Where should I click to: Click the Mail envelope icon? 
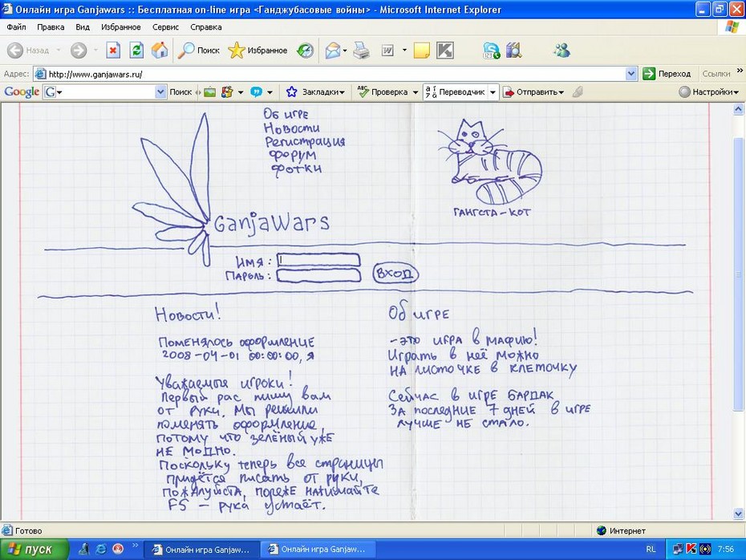(333, 50)
